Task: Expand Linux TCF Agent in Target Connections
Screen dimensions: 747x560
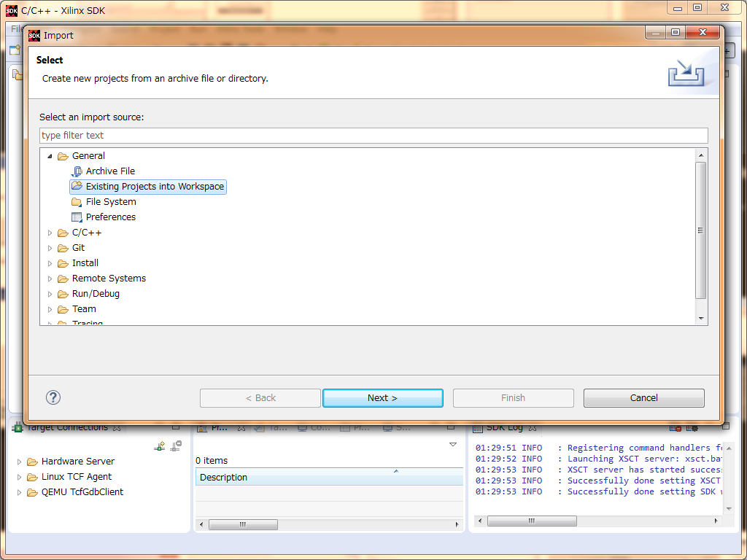Action: click(19, 477)
